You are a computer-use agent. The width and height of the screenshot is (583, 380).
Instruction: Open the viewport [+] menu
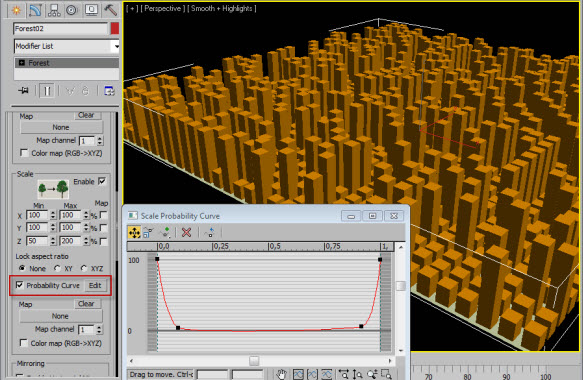[132, 8]
